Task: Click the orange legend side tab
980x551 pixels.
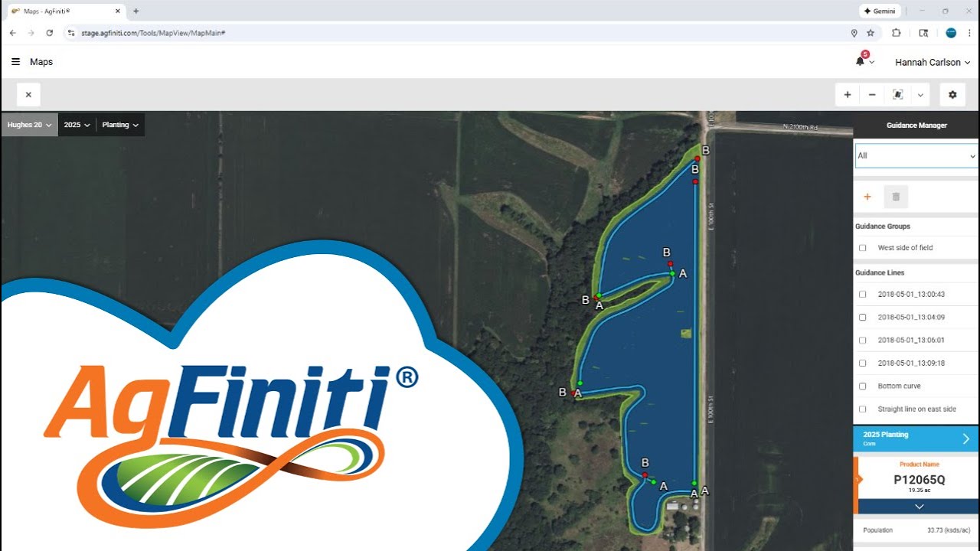Action: pos(857,480)
